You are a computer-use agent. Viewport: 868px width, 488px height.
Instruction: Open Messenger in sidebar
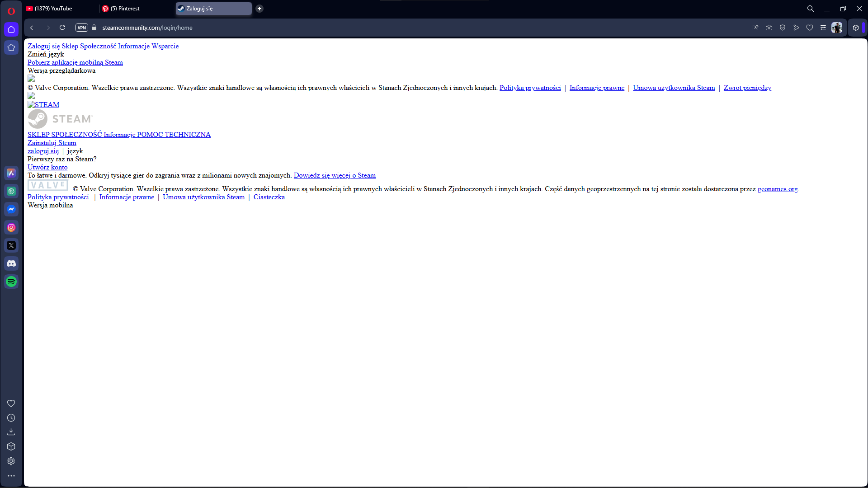pos(11,209)
